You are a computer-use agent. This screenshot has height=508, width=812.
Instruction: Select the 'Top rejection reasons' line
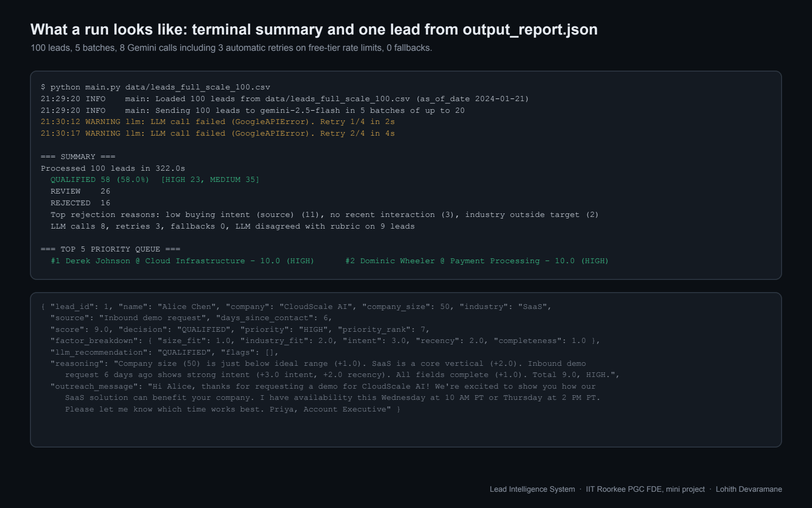tap(325, 215)
